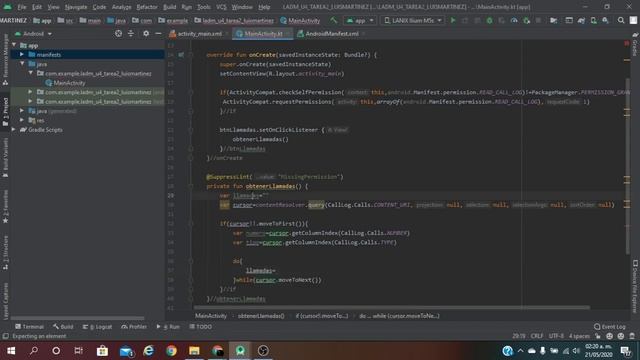
Task: Open the LANIX device selector dropdown
Action: point(413,20)
